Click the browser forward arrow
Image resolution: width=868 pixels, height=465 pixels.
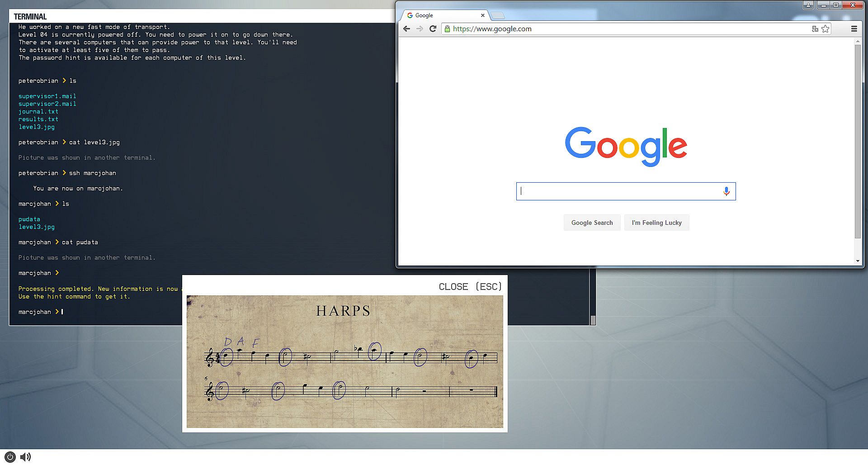[x=420, y=28]
